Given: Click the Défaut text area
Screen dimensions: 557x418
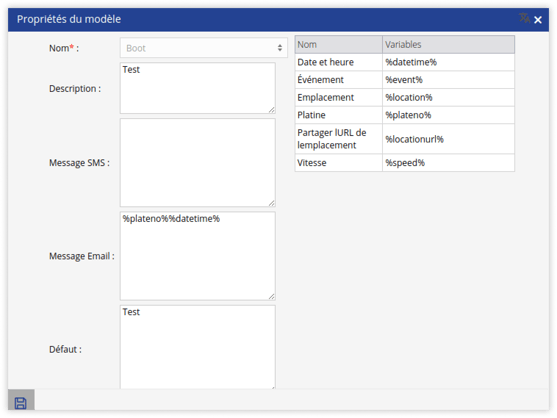Looking at the screenshot, I should tap(198, 347).
